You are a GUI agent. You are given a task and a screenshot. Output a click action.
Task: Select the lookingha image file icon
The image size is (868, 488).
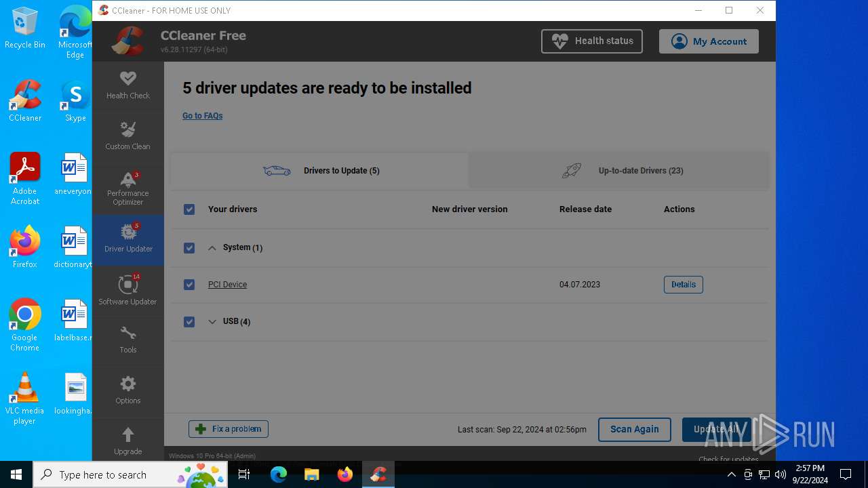point(75,394)
